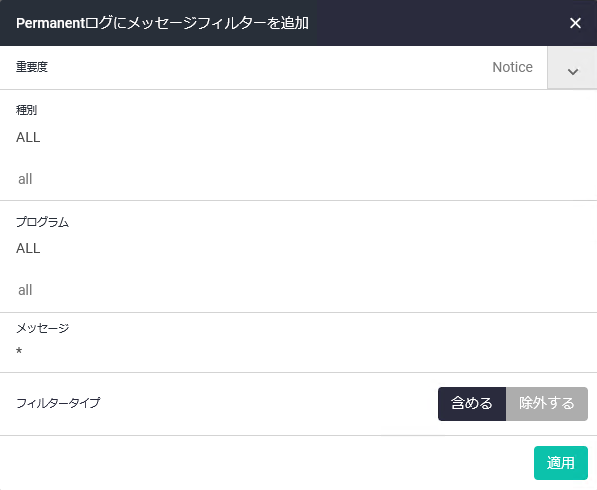Click the メッセージ field label
This screenshot has width=597, height=490.
(42, 328)
